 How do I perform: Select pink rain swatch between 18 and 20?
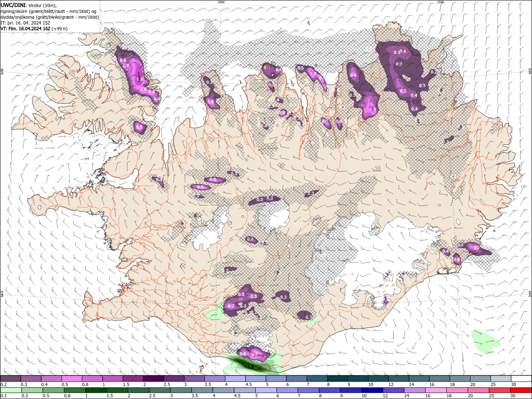456,390
